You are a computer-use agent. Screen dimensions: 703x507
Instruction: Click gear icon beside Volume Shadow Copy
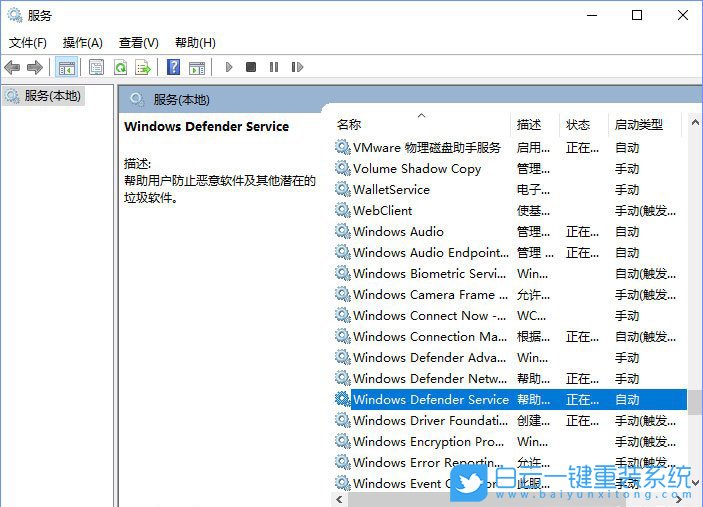tap(343, 169)
